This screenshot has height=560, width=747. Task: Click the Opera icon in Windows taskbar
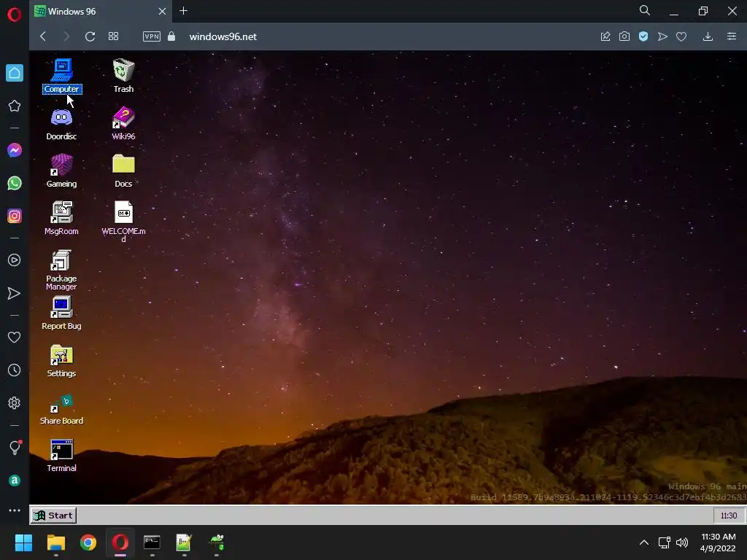point(120,542)
